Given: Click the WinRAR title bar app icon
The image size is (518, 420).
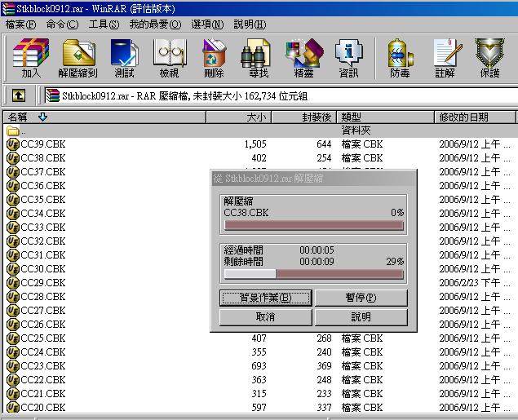Looking at the screenshot, I should (x=8, y=9).
